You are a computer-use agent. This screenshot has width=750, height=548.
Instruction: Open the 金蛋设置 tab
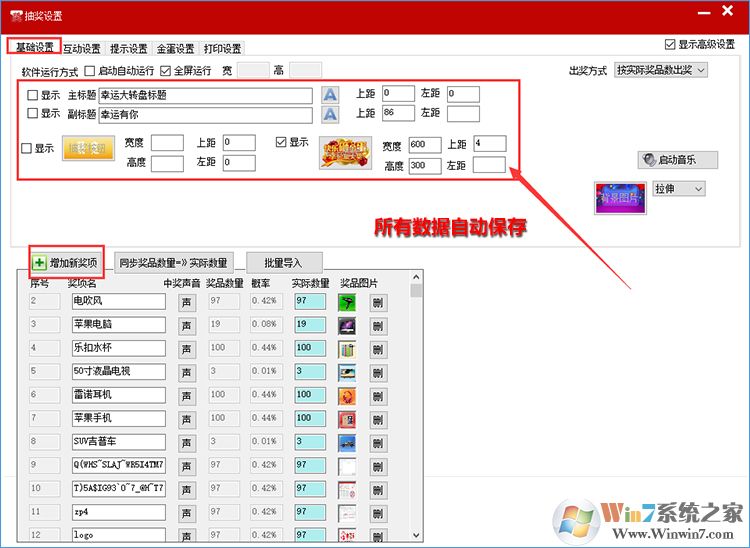pos(175,48)
